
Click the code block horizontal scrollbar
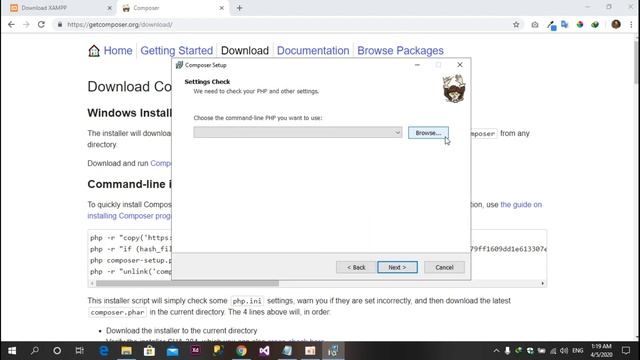coord(187,283)
